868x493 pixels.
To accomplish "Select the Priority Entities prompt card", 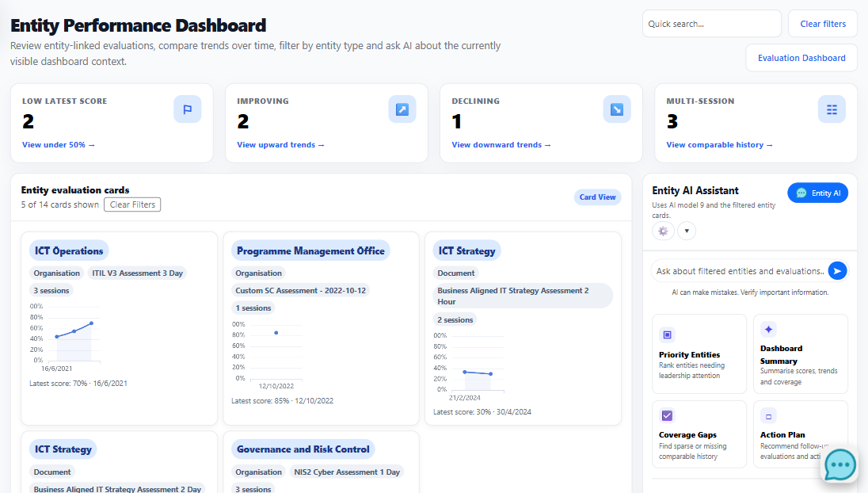I will point(699,354).
